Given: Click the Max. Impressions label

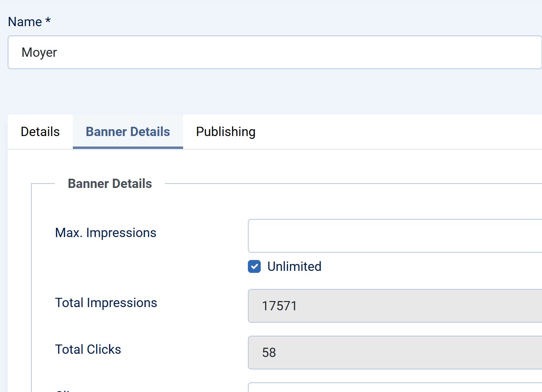Looking at the screenshot, I should (x=105, y=233).
